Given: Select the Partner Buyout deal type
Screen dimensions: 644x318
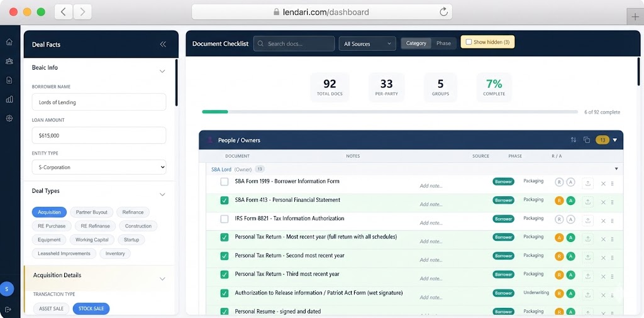Looking at the screenshot, I should [x=92, y=212].
